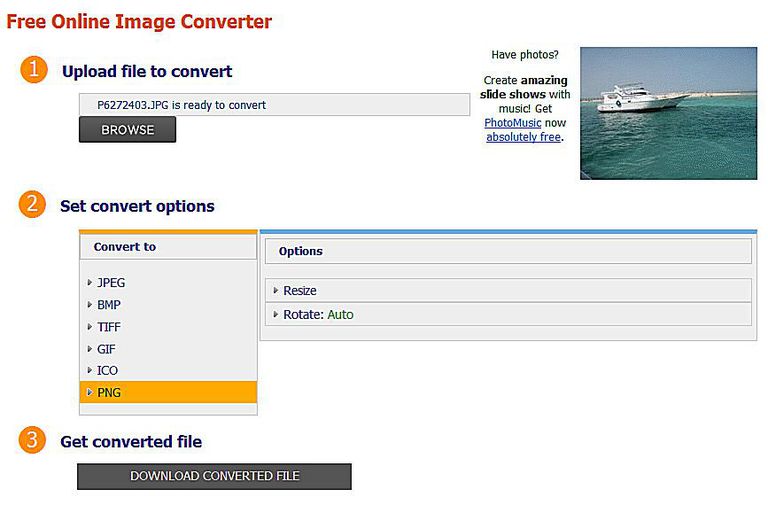Open the PhotoMusic link
768x505 pixels.
pyautogui.click(x=512, y=123)
